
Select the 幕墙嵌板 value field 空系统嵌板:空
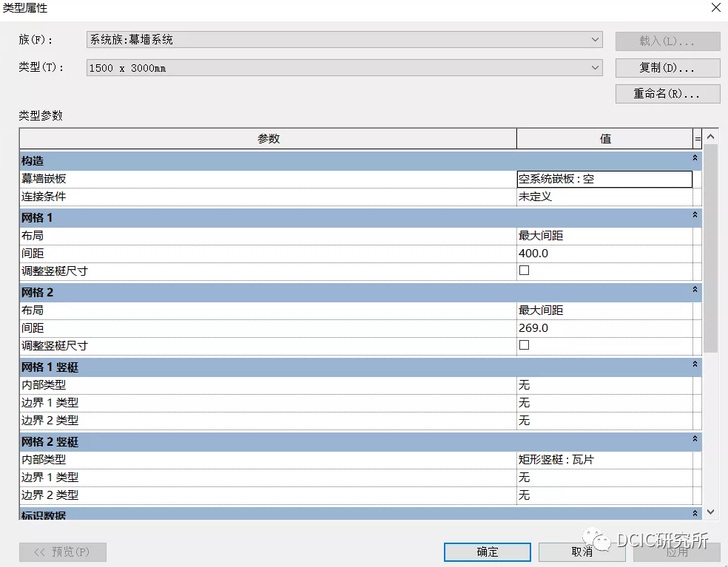tap(604, 179)
